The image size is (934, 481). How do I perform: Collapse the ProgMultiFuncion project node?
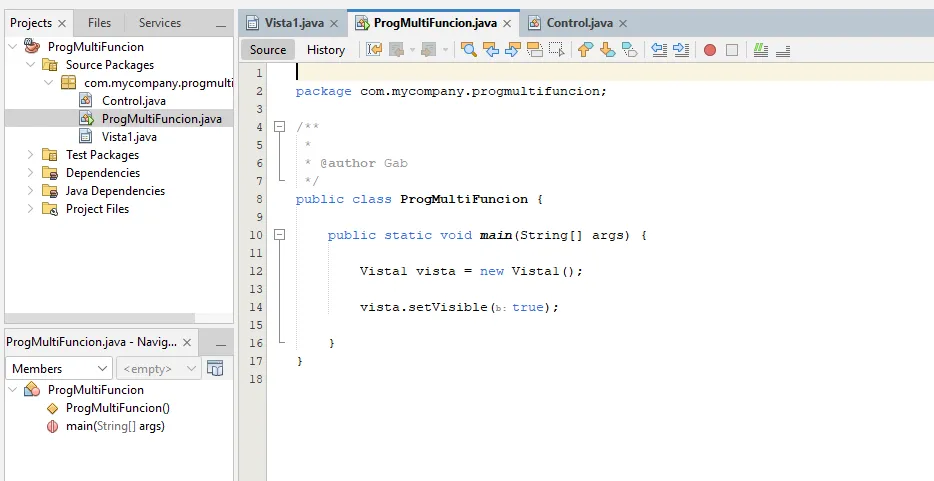click(13, 46)
